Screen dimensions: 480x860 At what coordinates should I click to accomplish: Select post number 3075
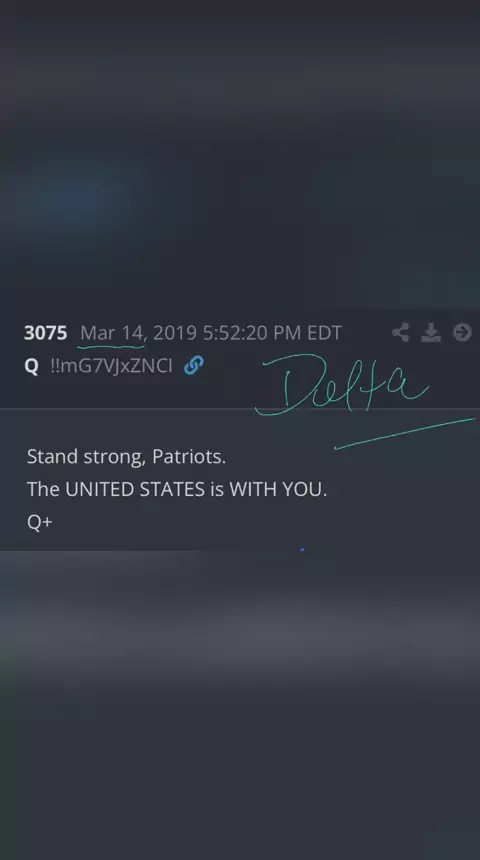46,333
